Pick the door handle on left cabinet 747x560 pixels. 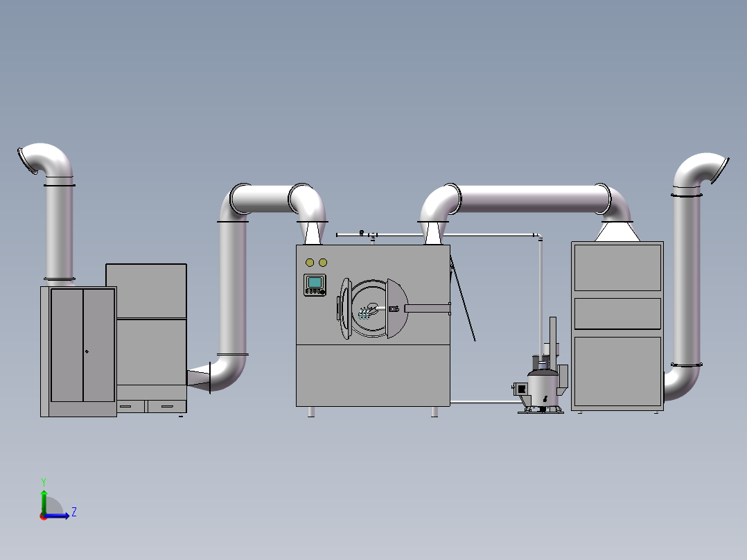tap(87, 351)
